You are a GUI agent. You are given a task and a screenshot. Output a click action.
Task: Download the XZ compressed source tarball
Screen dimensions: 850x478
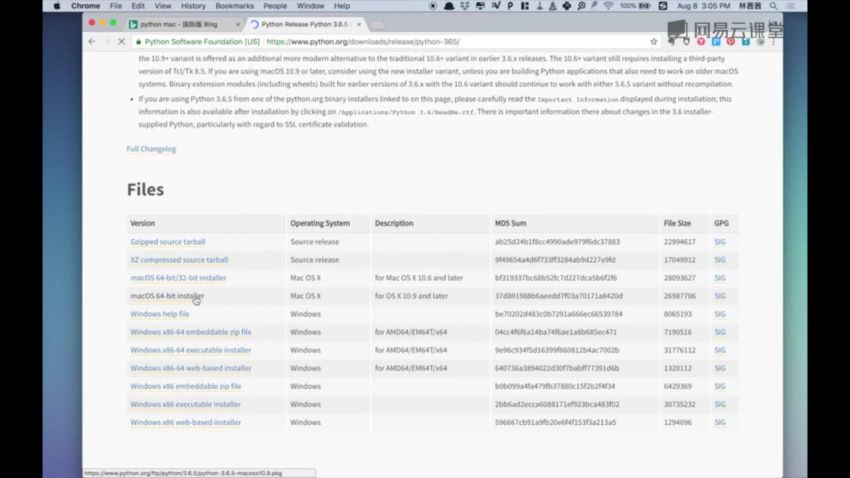[179, 260]
